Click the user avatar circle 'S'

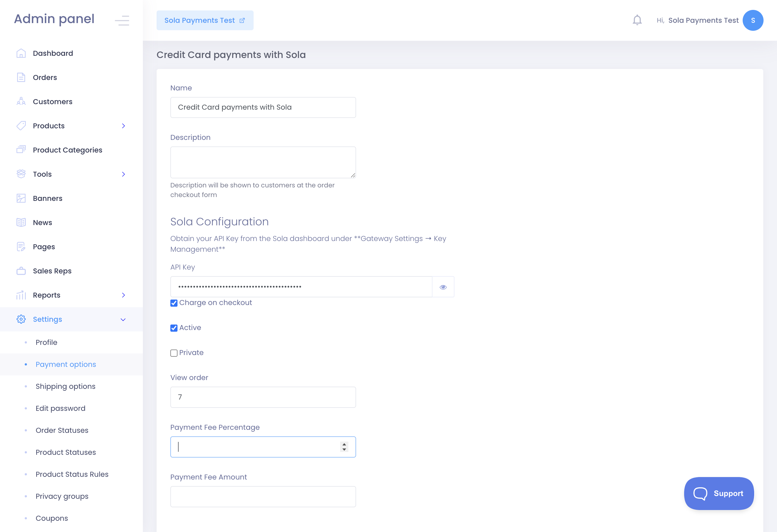pyautogui.click(x=753, y=20)
